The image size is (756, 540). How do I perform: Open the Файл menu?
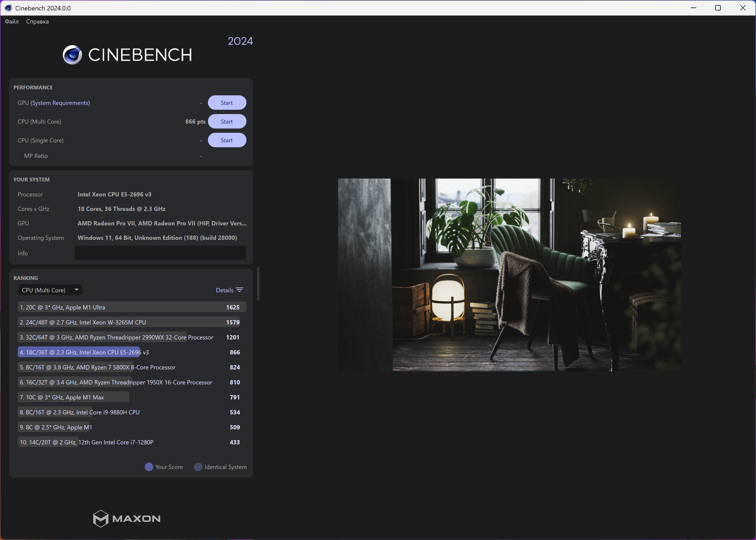[x=12, y=22]
